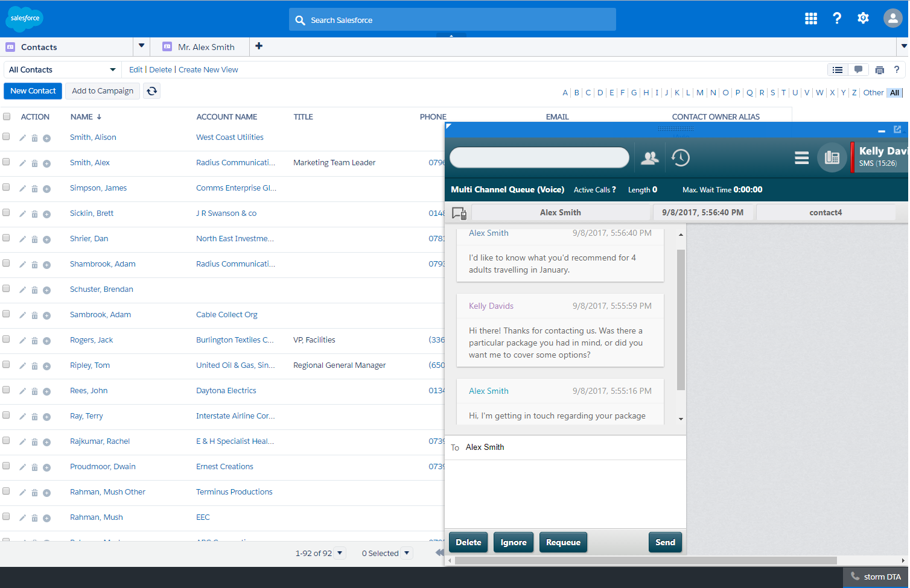Click the plus icon for Ripley, Tom
The image size is (910, 588).
coord(46,366)
